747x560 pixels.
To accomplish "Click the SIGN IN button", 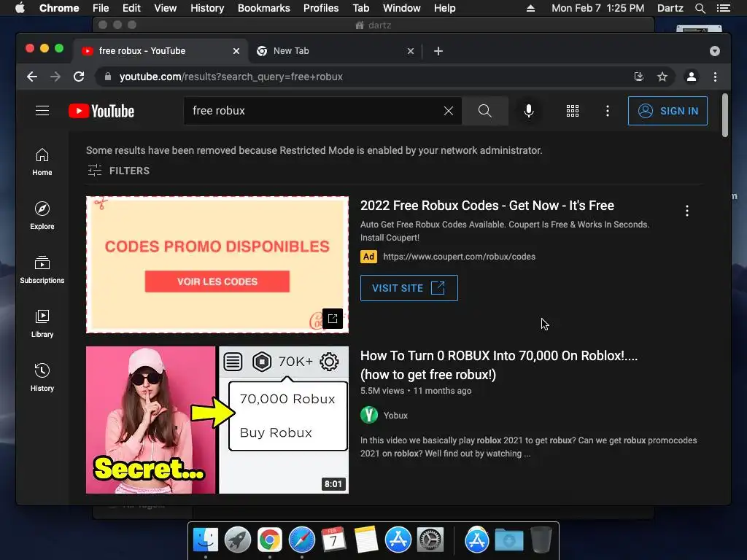I will pyautogui.click(x=667, y=111).
